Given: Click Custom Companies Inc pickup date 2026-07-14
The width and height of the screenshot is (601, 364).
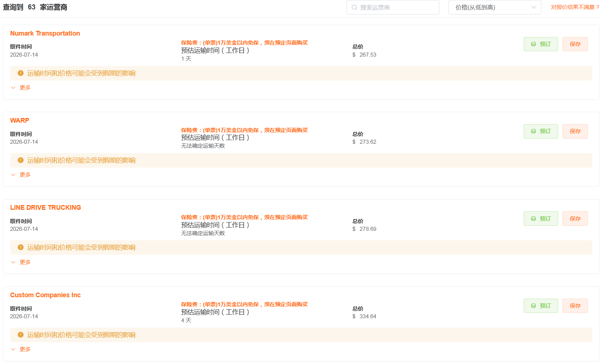Looking at the screenshot, I should [x=24, y=316].
